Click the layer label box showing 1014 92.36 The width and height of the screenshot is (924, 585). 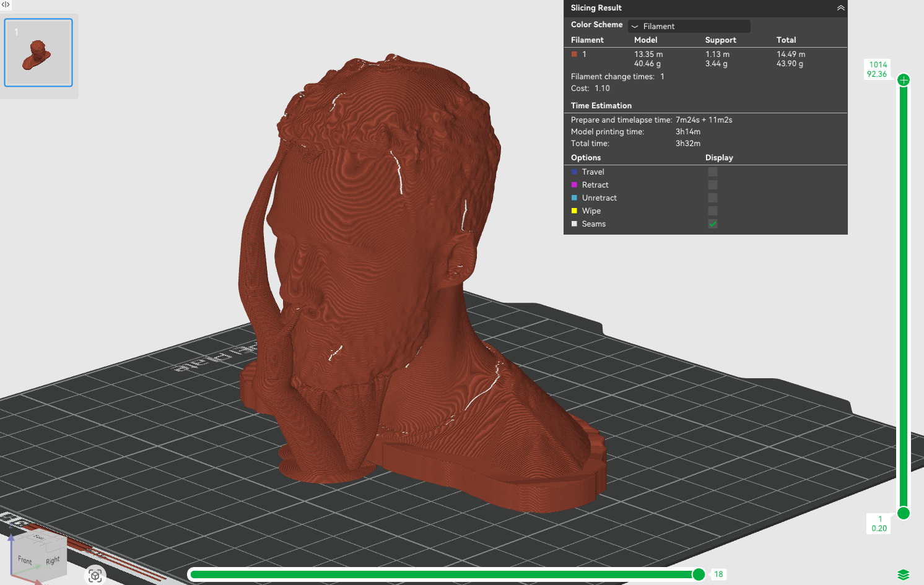click(878, 69)
